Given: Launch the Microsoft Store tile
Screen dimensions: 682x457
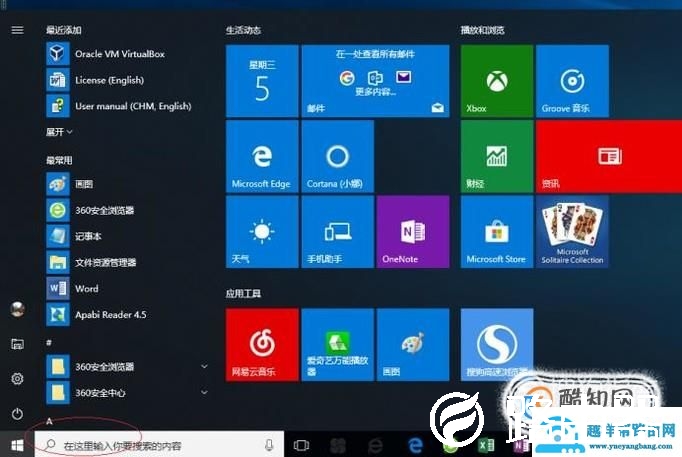Looking at the screenshot, I should pos(496,231).
